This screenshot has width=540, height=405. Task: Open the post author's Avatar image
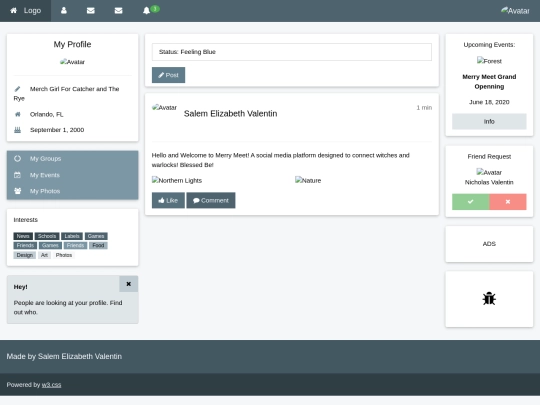[165, 107]
